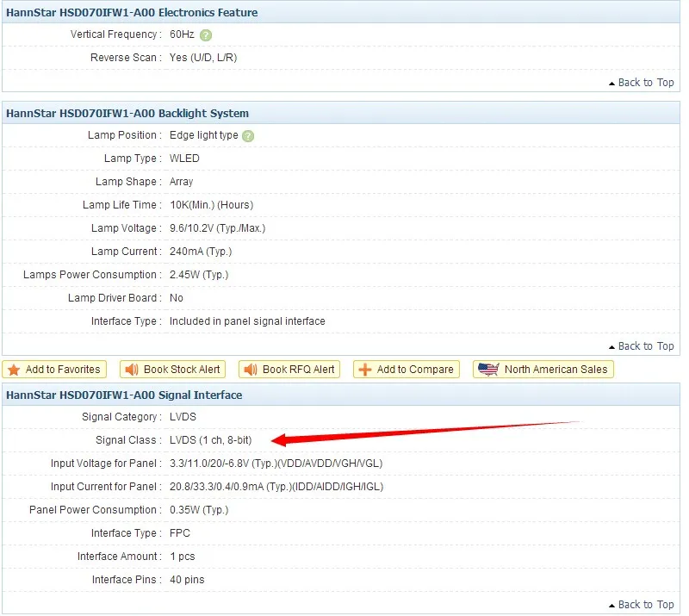Select '10K(Min.) (Hours)' value
689x616 pixels.
[212, 205]
